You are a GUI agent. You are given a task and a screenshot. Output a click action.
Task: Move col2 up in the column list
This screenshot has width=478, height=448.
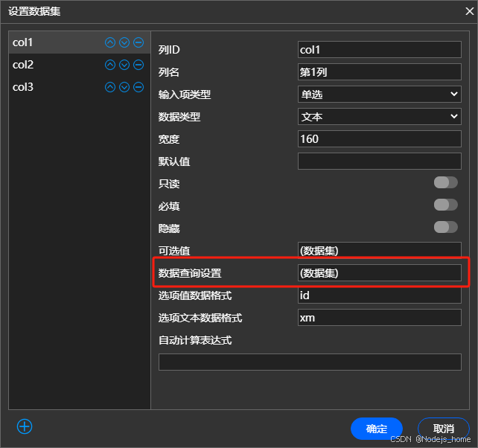pyautogui.click(x=110, y=65)
